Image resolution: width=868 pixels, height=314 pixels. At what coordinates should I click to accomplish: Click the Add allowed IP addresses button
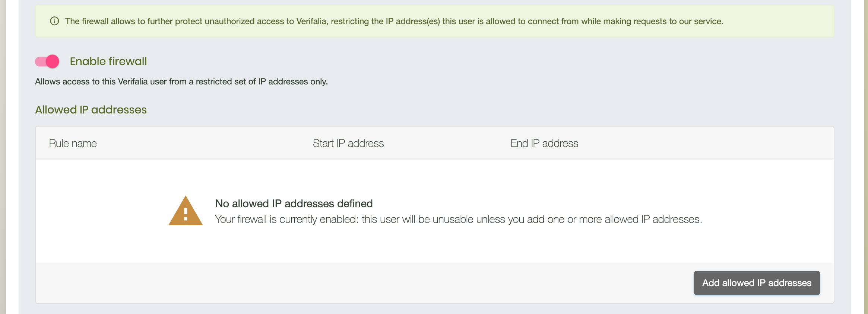coord(756,283)
